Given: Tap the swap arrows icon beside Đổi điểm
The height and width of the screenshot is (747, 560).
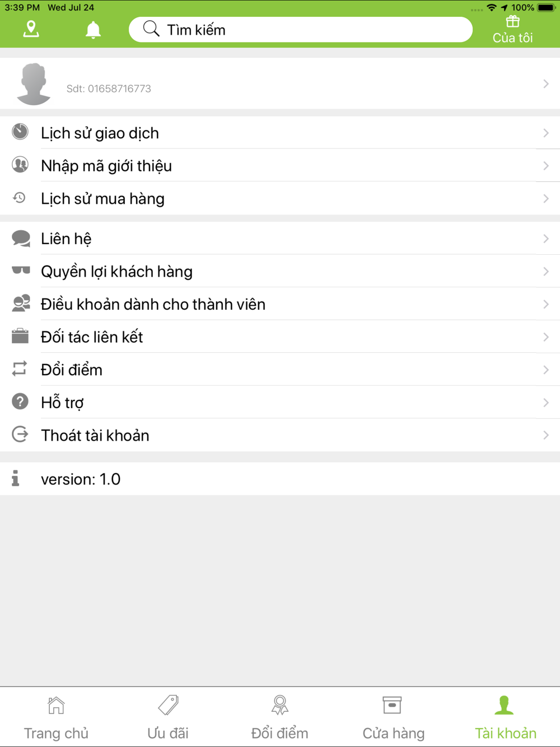Looking at the screenshot, I should 20,368.
